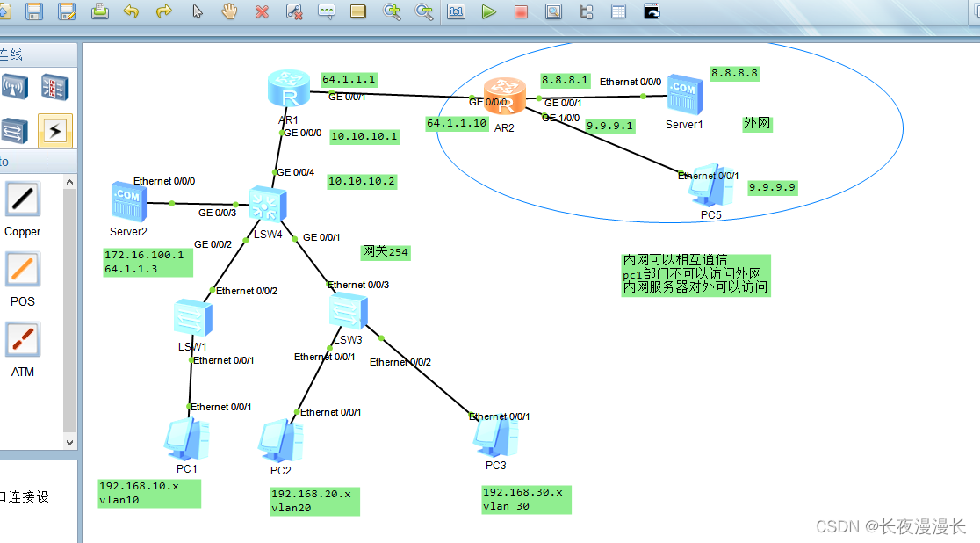Screen dimensions: 980x543
Task: Save the current topology file
Action: pyautogui.click(x=33, y=11)
